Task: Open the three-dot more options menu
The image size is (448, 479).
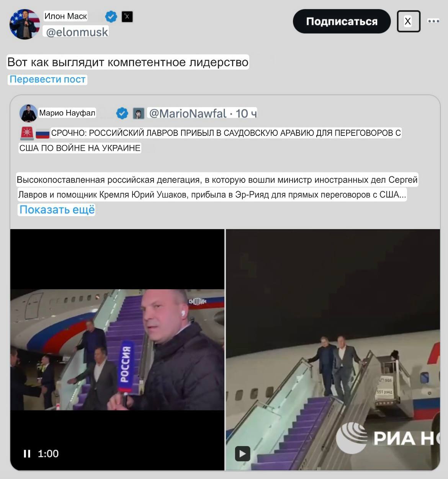Action: coord(433,21)
